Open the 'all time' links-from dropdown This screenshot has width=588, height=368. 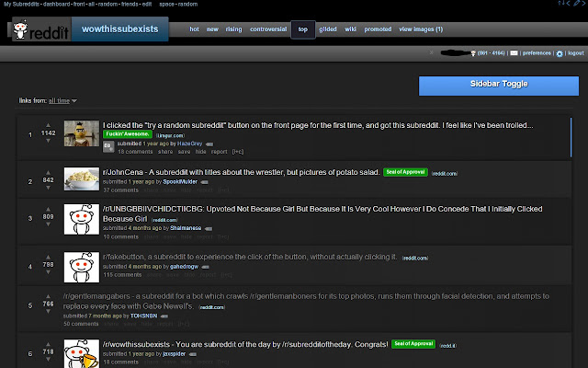coord(62,100)
